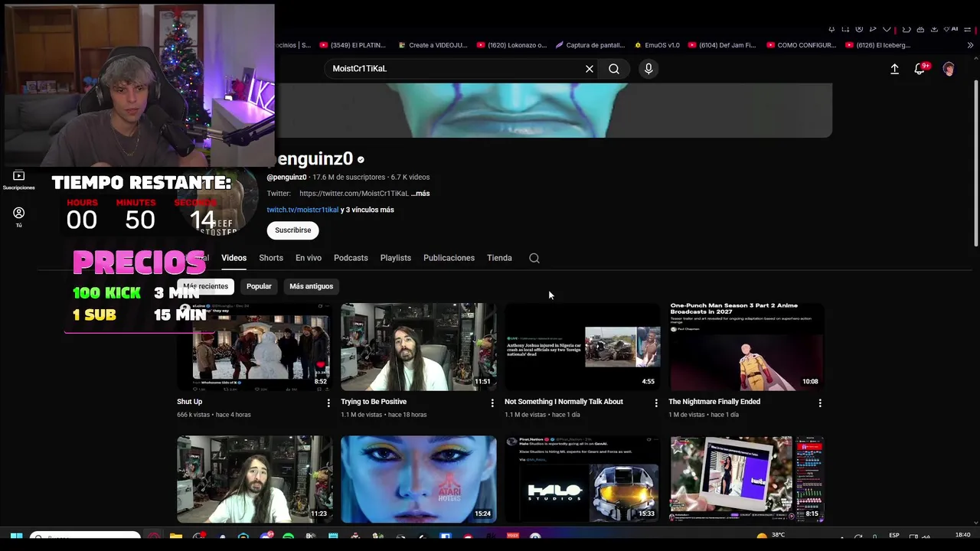
Task: Click the search magnifier button
Action: coord(614,69)
